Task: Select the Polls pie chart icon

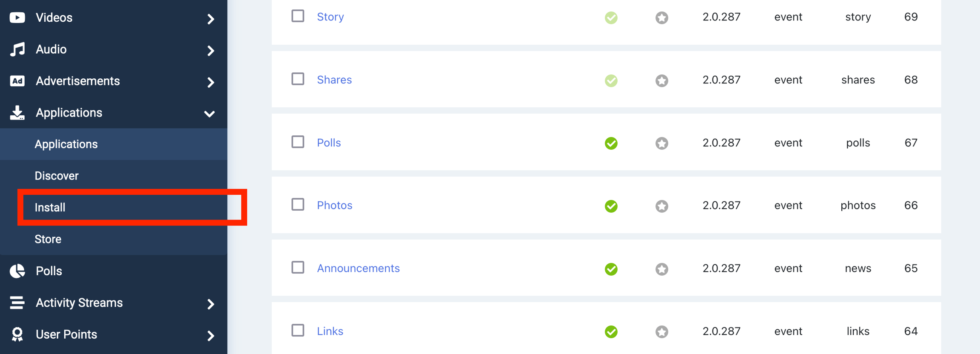Action: point(17,271)
